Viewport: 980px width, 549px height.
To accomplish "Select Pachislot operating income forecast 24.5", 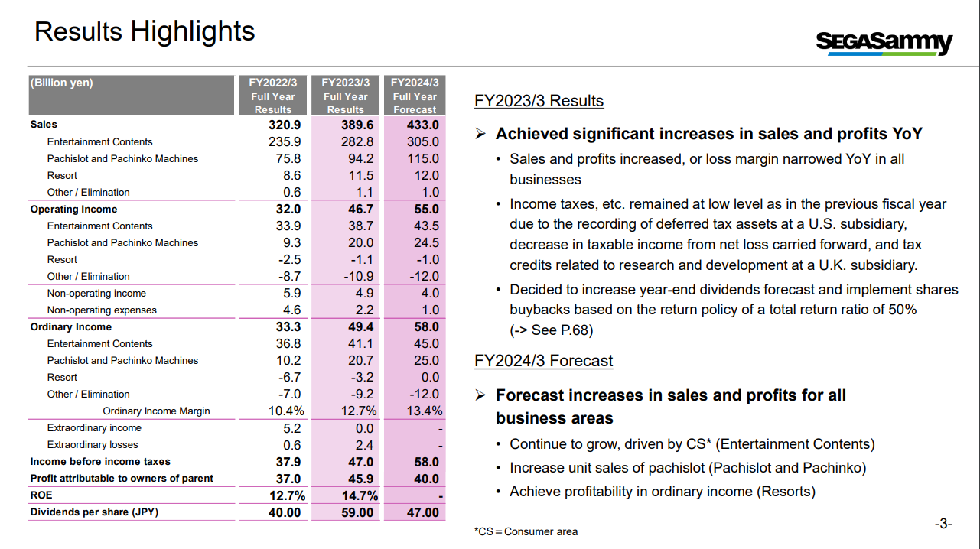I will [427, 242].
